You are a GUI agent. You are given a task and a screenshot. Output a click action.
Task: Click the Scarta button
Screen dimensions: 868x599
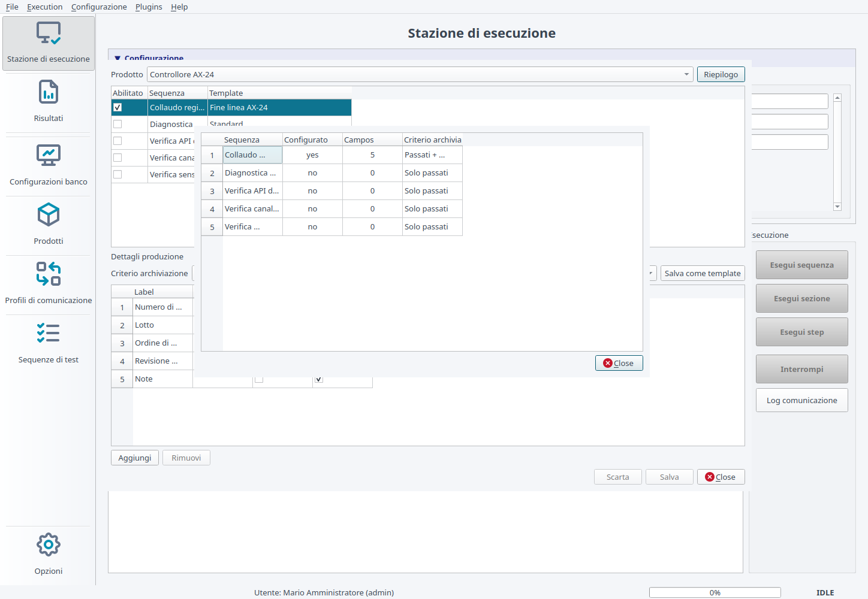coord(618,477)
